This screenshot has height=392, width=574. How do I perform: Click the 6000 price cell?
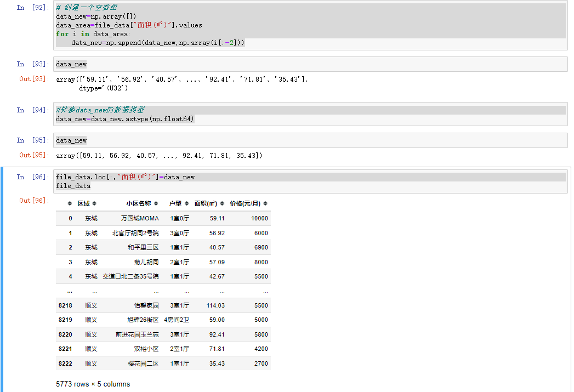(261, 233)
